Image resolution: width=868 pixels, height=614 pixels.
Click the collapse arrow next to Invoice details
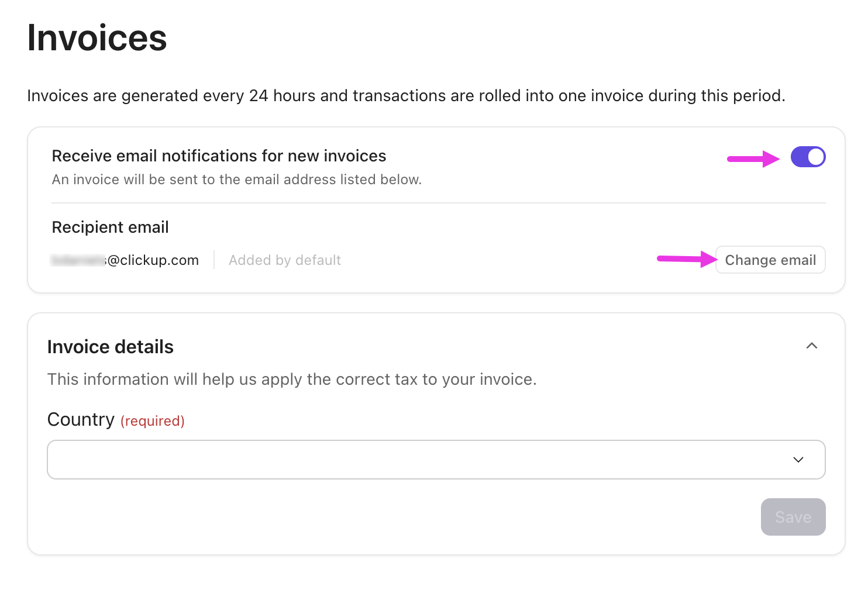(x=812, y=346)
